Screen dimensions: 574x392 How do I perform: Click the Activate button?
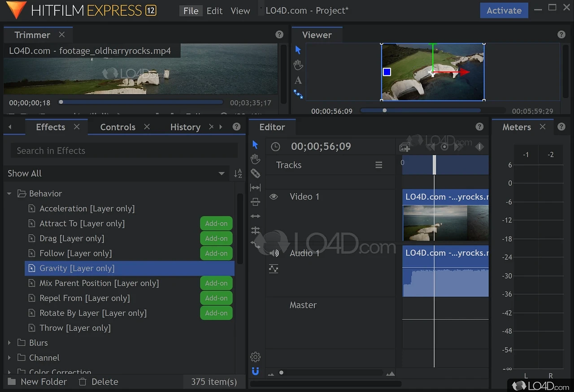coord(504,11)
